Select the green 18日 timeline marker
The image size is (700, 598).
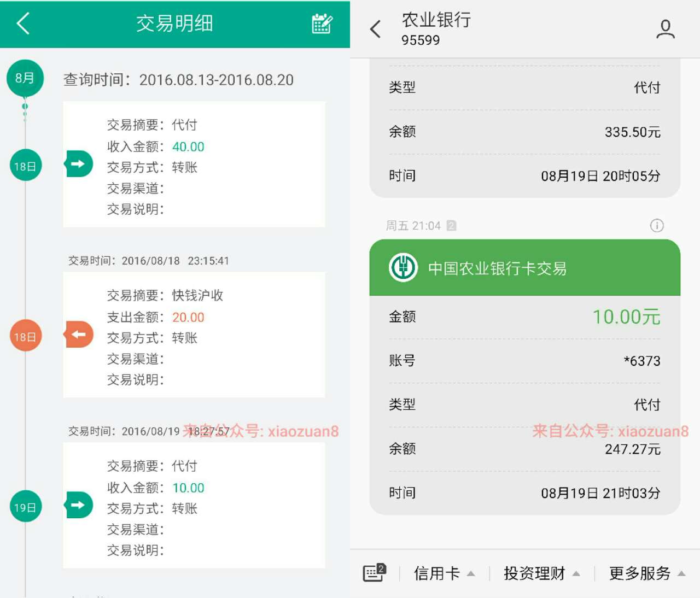click(25, 165)
